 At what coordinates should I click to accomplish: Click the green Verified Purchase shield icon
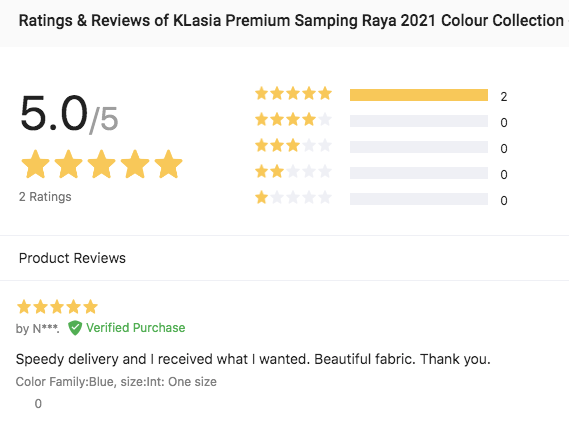tap(75, 328)
